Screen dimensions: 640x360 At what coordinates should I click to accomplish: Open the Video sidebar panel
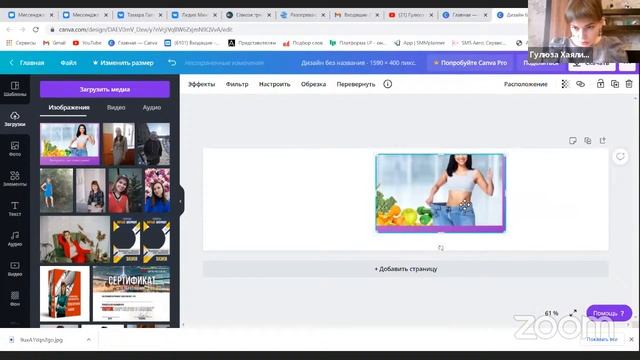pos(15,269)
